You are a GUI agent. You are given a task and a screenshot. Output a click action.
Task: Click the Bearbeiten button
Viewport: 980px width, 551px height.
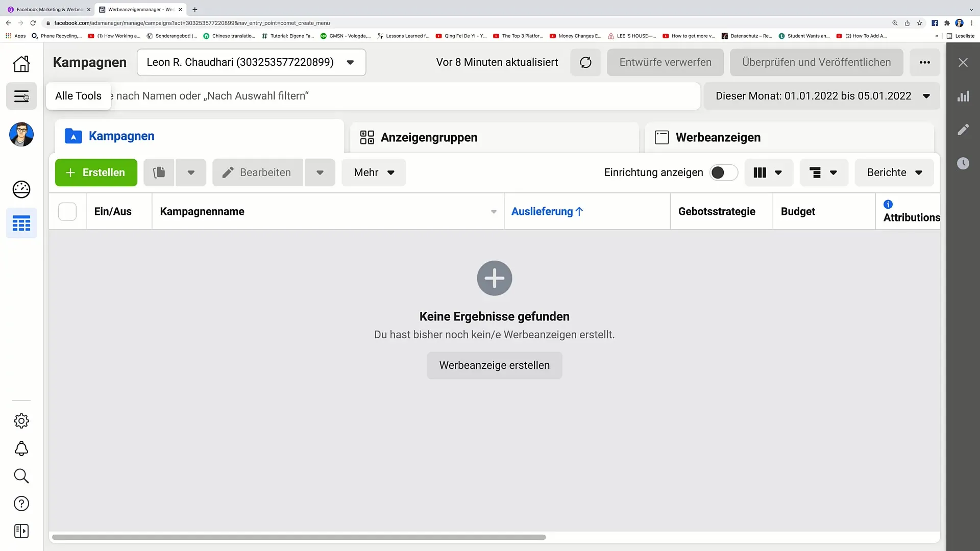[x=258, y=172]
